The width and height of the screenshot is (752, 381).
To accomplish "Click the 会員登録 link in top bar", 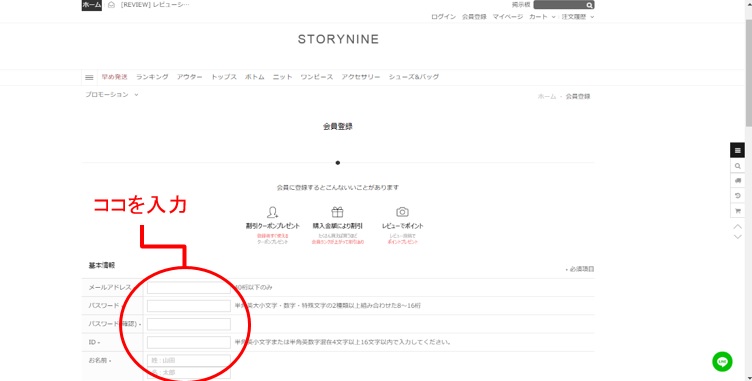I will 474,17.
